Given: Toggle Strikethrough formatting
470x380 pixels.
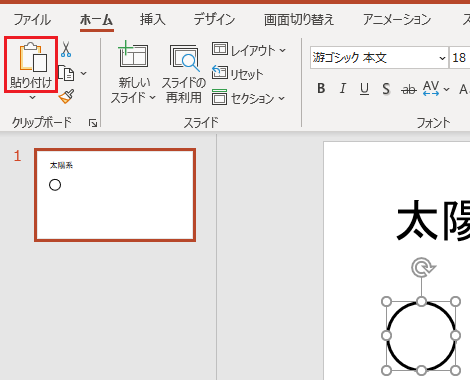Looking at the screenshot, I should [409, 89].
